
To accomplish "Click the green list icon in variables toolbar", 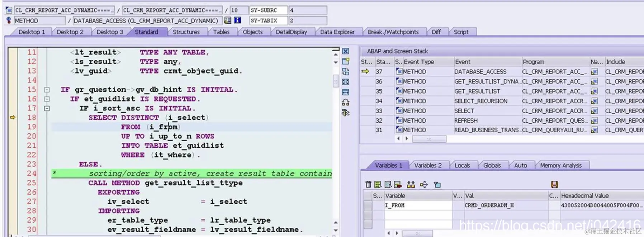I will (x=378, y=185).
